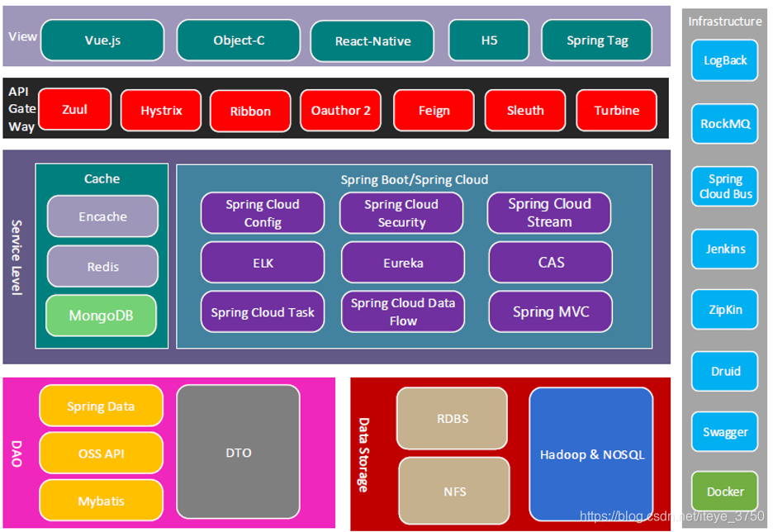This screenshot has height=532, width=773.
Task: Click the Spring Cloud Data Flow box
Action: point(403,311)
